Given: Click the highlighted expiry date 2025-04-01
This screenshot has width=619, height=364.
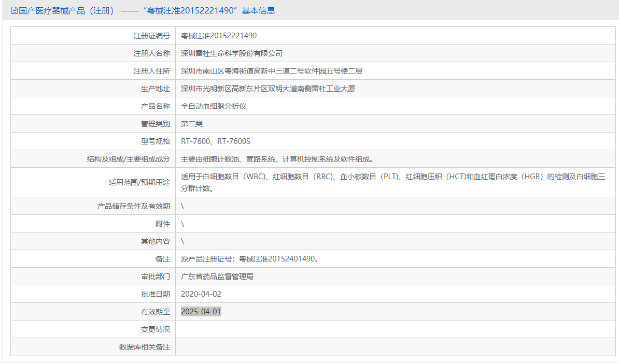Looking at the screenshot, I should pyautogui.click(x=201, y=312).
